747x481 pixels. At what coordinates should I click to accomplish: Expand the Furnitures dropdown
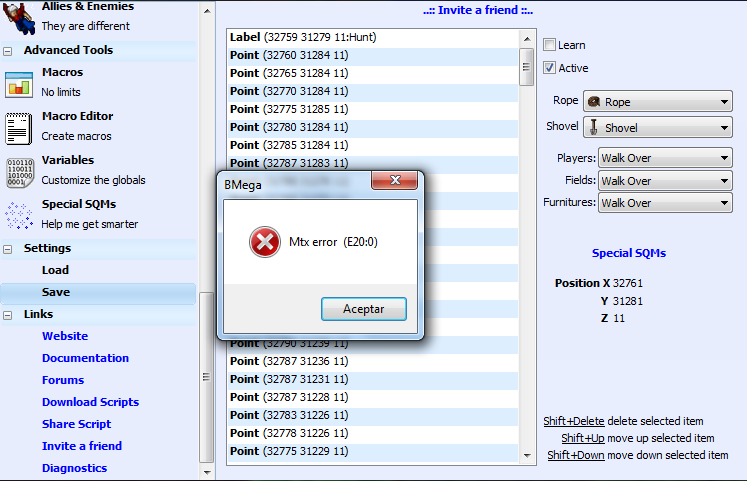665,203
